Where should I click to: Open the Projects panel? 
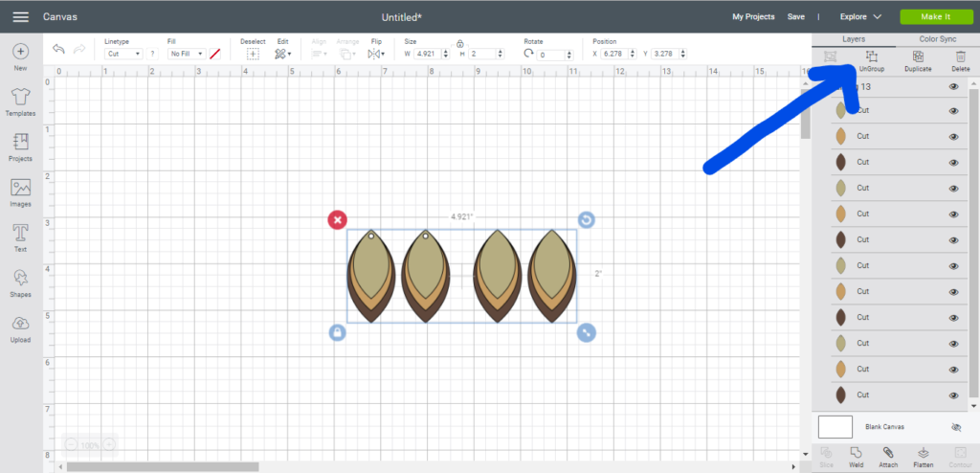pos(21,147)
